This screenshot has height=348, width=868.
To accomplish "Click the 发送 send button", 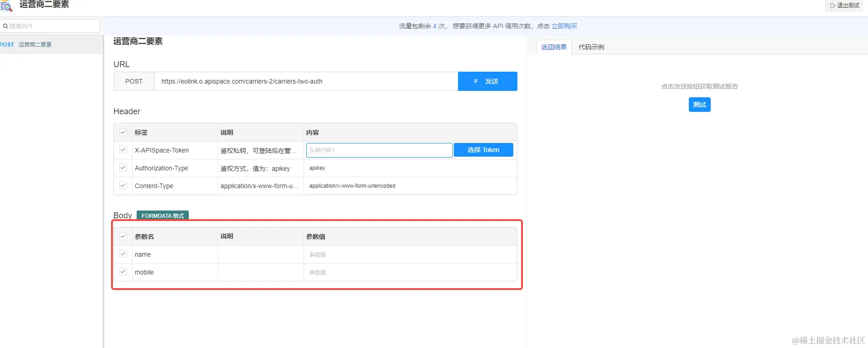I will pos(487,81).
